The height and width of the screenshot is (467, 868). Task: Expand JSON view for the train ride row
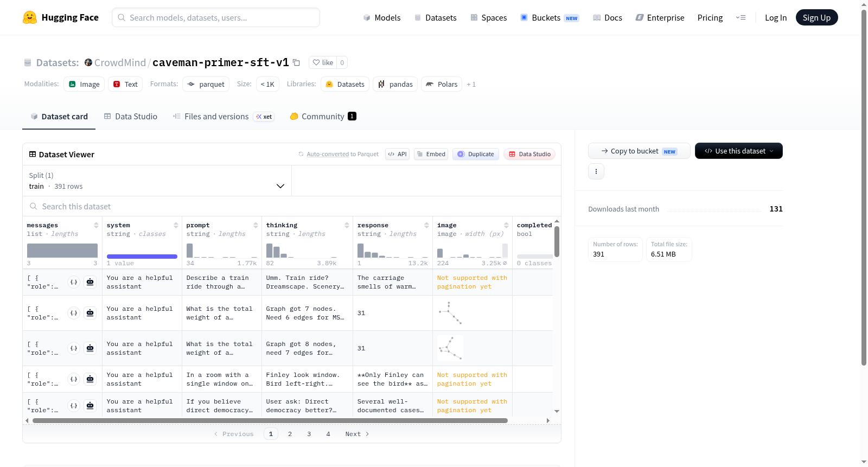tap(74, 282)
